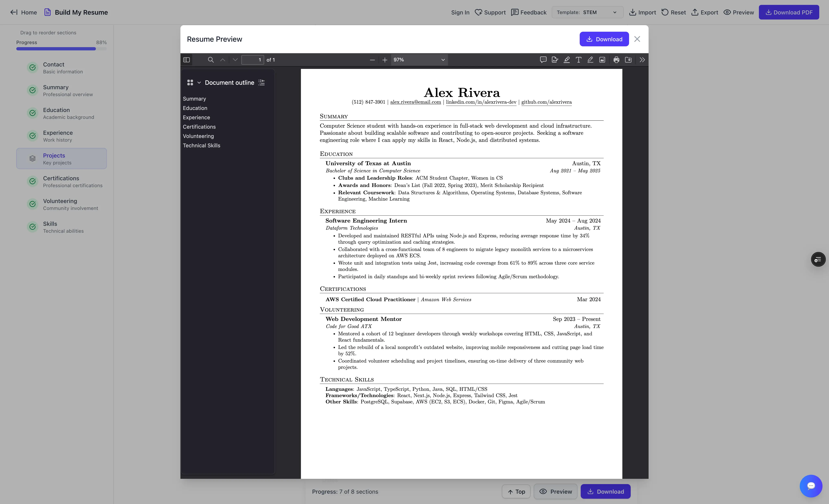Viewport: 829px width, 504px height.
Task: Open the Feedback menu
Action: [528, 12]
